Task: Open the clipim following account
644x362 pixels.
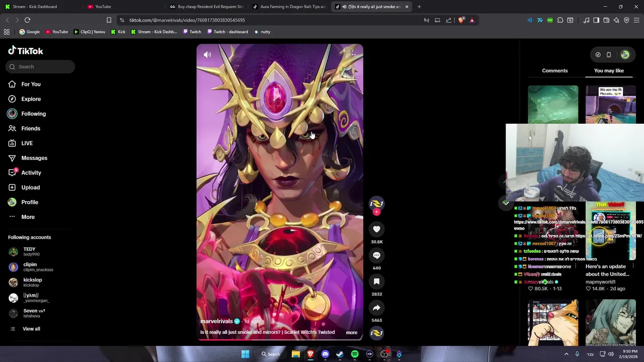Action: [30, 267]
